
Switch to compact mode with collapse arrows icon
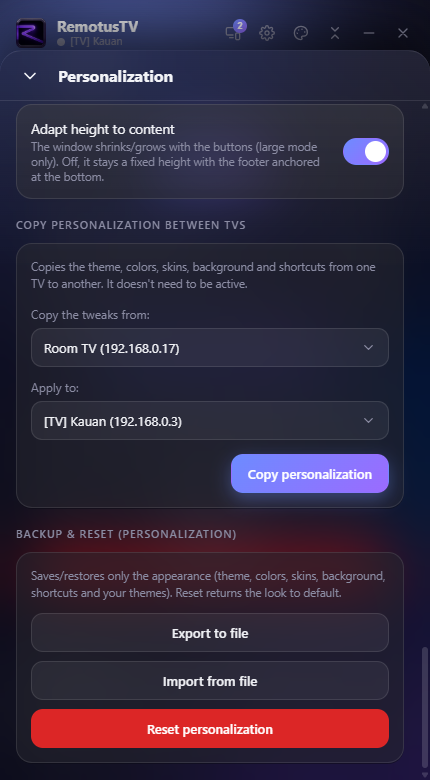[x=335, y=33]
